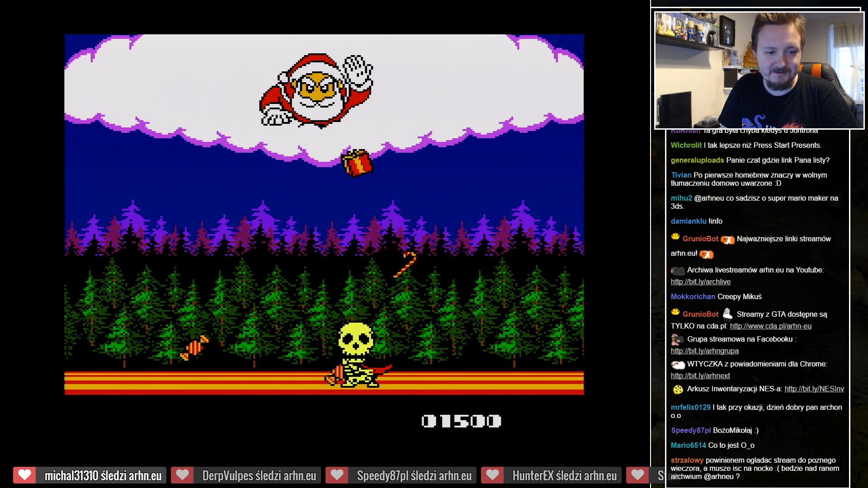Click the heart icon beside DerpVulpes follower alert
The image size is (868, 488).
coord(182,475)
